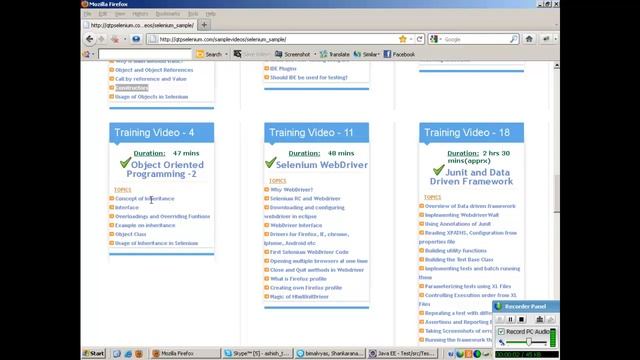
Task: Click the Training Video - 11 header
Action: (316, 133)
